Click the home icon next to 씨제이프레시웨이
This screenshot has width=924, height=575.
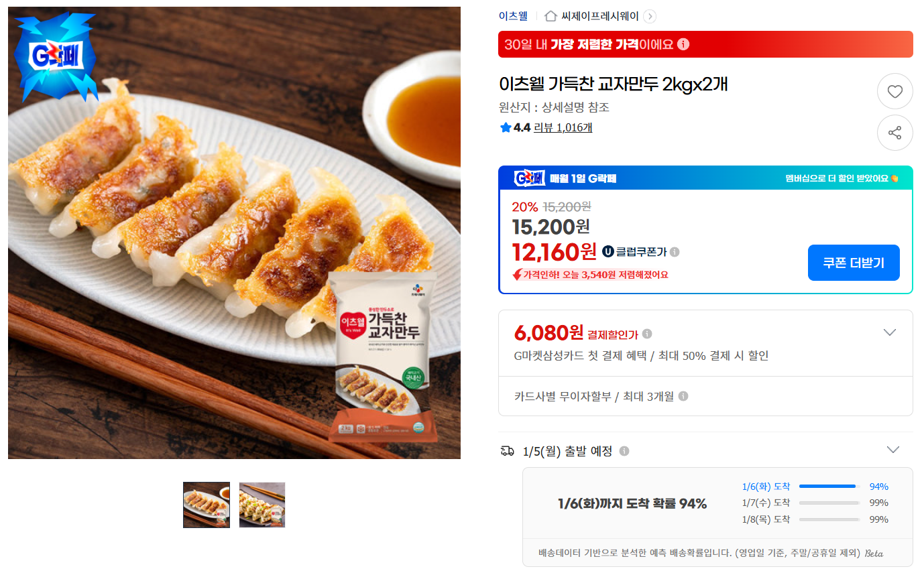[550, 17]
